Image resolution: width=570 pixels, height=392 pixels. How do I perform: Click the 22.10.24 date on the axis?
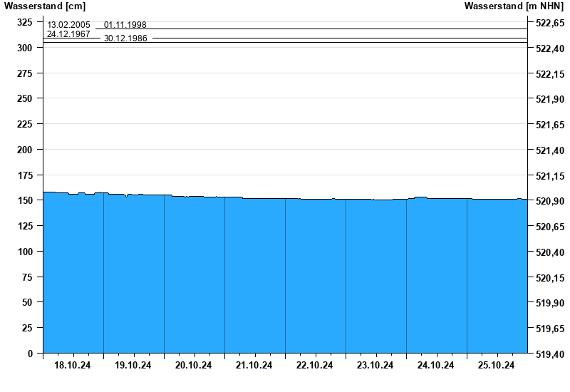(x=315, y=366)
